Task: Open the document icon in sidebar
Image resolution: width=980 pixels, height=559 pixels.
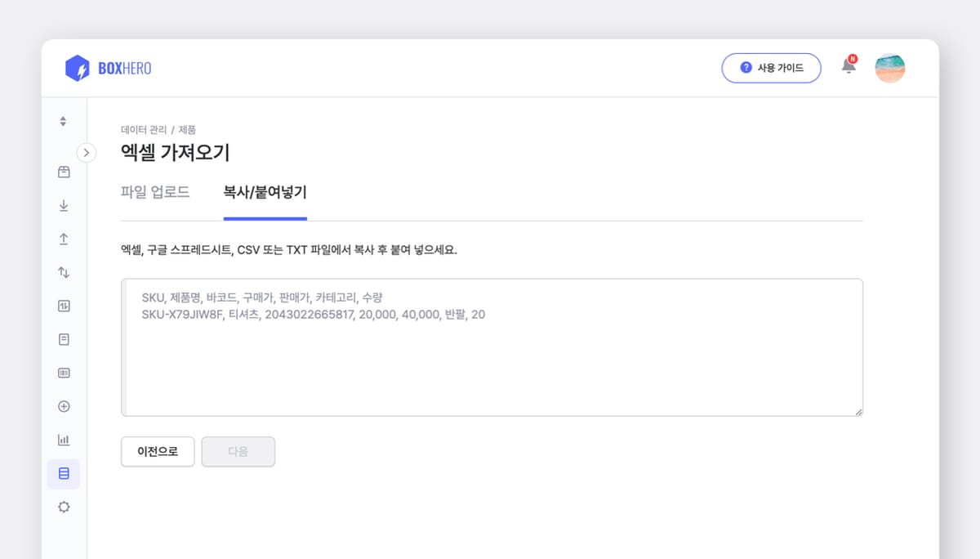Action: 64,339
